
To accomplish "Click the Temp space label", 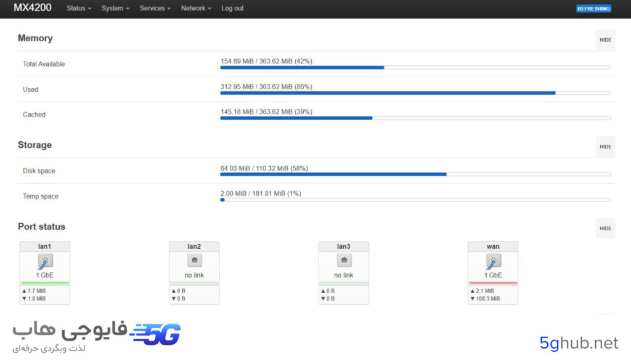I will coord(40,196).
